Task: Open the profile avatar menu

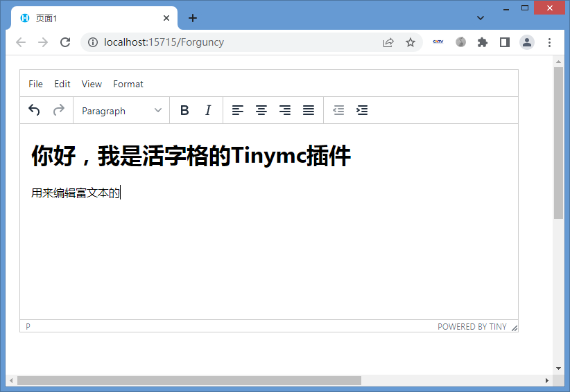Action: click(527, 42)
